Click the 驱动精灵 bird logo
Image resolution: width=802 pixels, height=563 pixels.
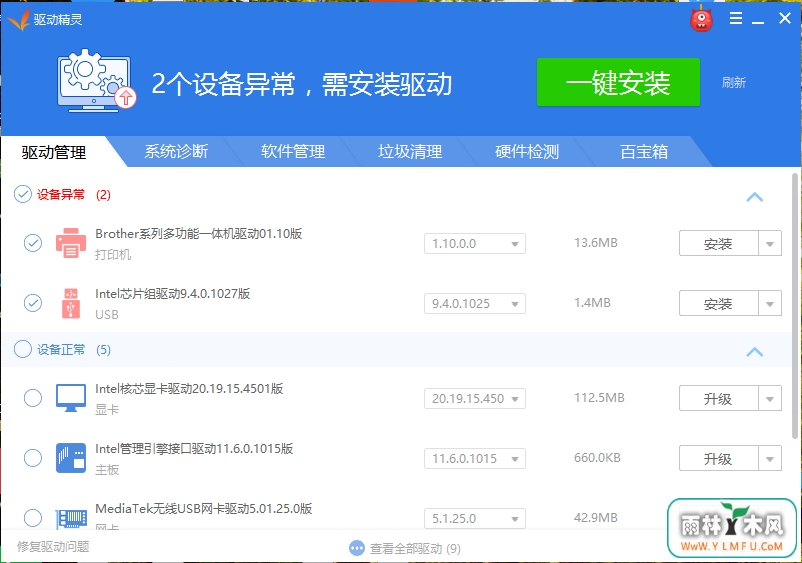(x=18, y=19)
